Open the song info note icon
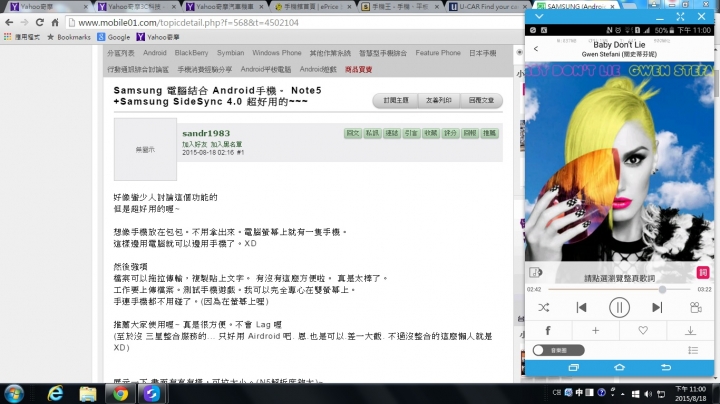Viewport: 720px width, 404px height. point(535,272)
